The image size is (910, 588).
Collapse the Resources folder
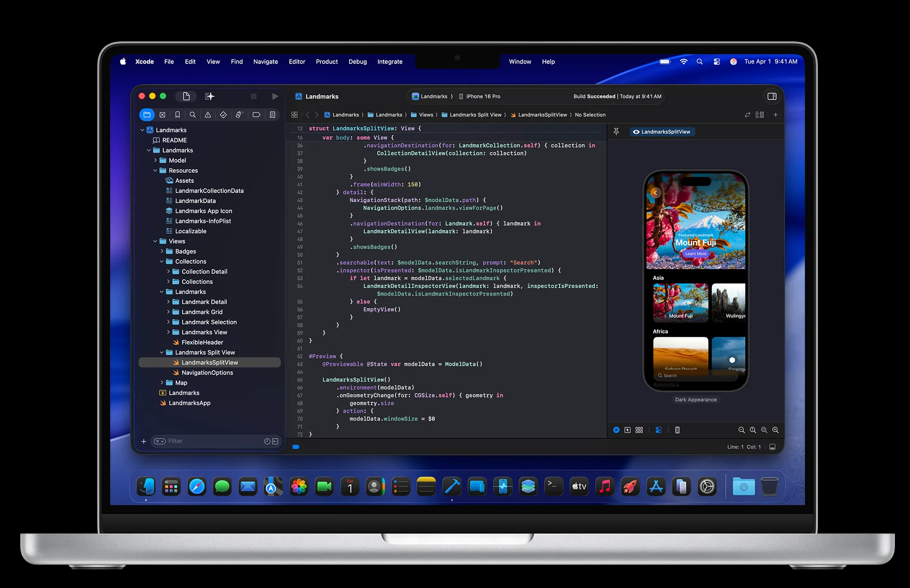(155, 171)
